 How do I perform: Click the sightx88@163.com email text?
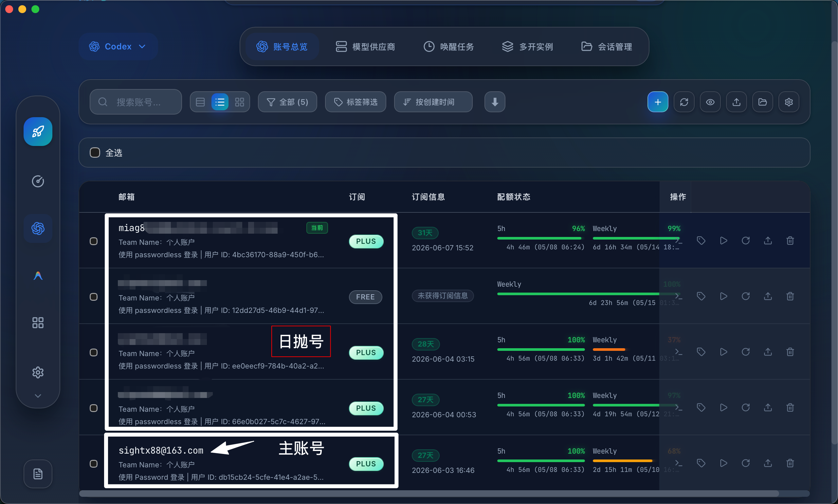(161, 451)
